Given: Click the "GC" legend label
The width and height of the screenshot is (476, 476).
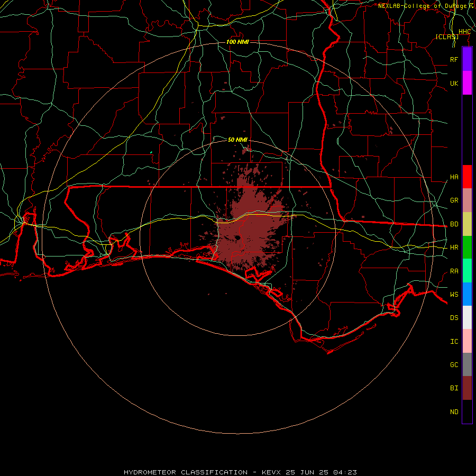Looking at the screenshot, I should 454,364.
